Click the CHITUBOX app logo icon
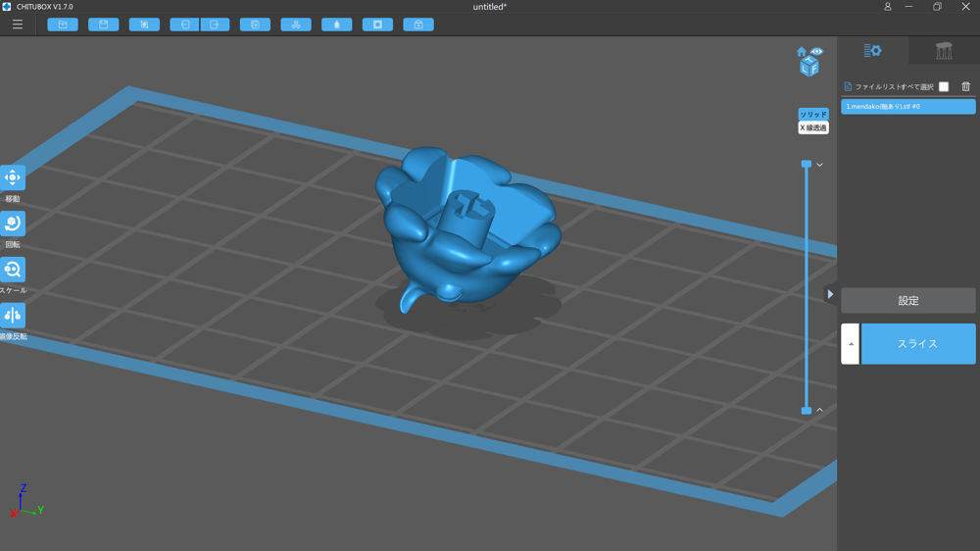The height and width of the screenshot is (551, 980). point(6,6)
